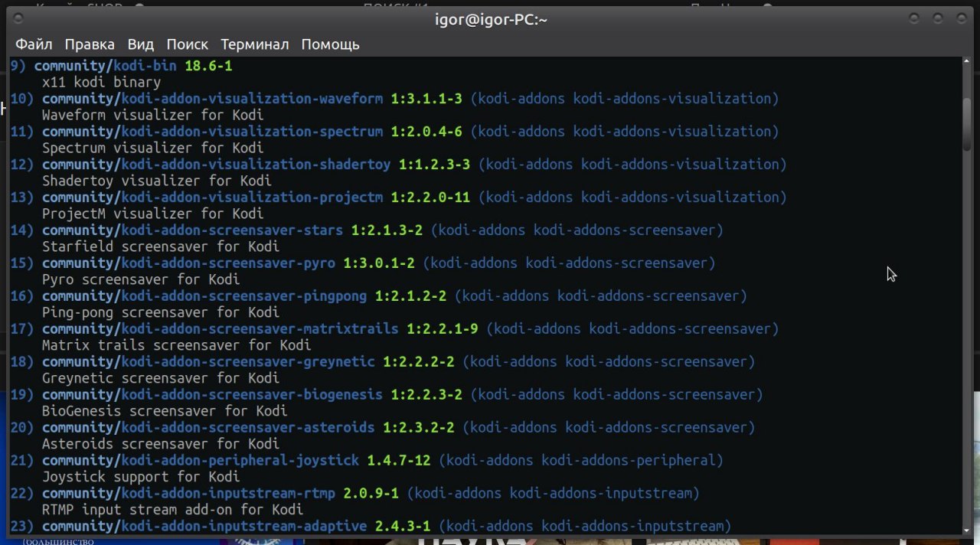980x545 pixels.
Task: Click 'RTMP input stream add-on for Kodi'
Action: click(173, 510)
